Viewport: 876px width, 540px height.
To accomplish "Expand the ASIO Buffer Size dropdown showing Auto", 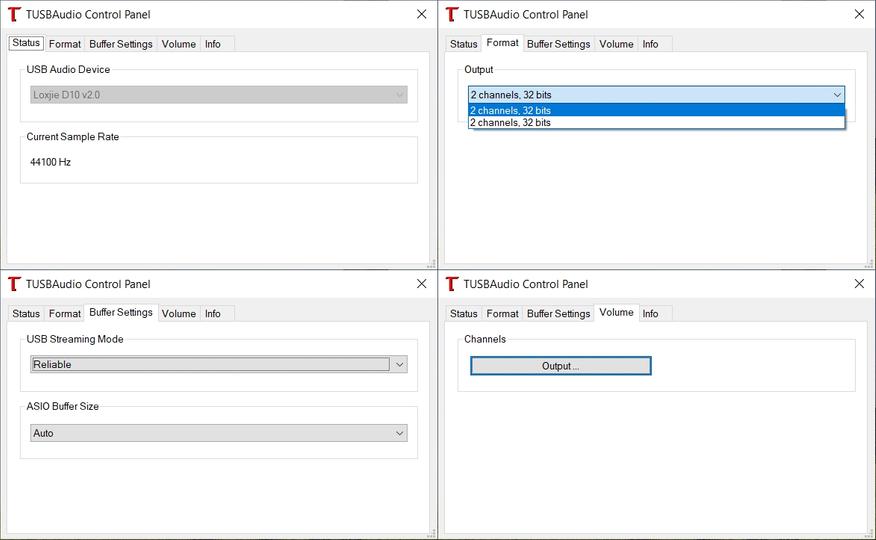I will pos(218,433).
